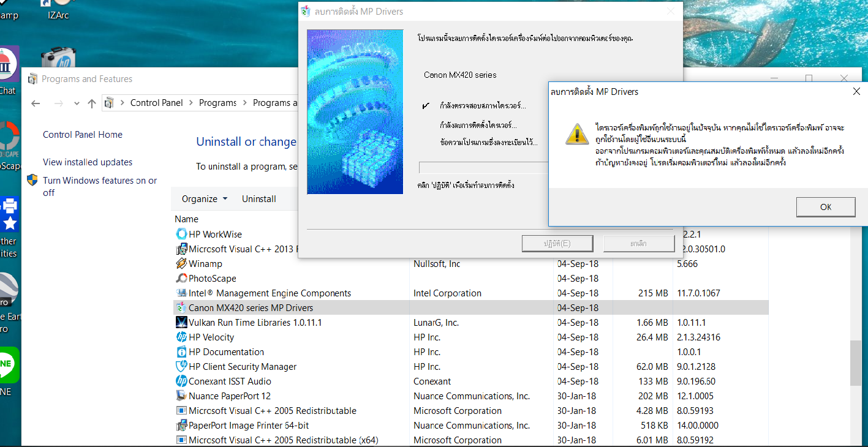The image size is (868, 447).
Task: Go back in Programs and Features window
Action: click(x=36, y=103)
